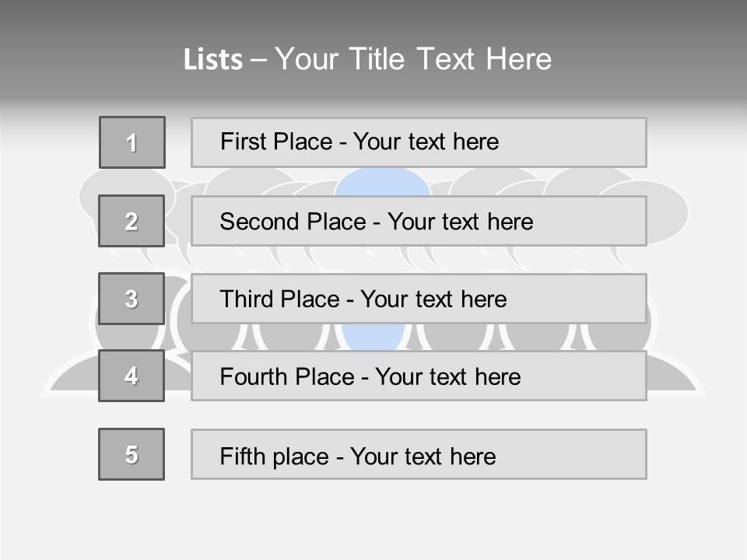Select the "Second Place" text box
Viewport: 747px width, 560px height.
pyautogui.click(x=419, y=221)
